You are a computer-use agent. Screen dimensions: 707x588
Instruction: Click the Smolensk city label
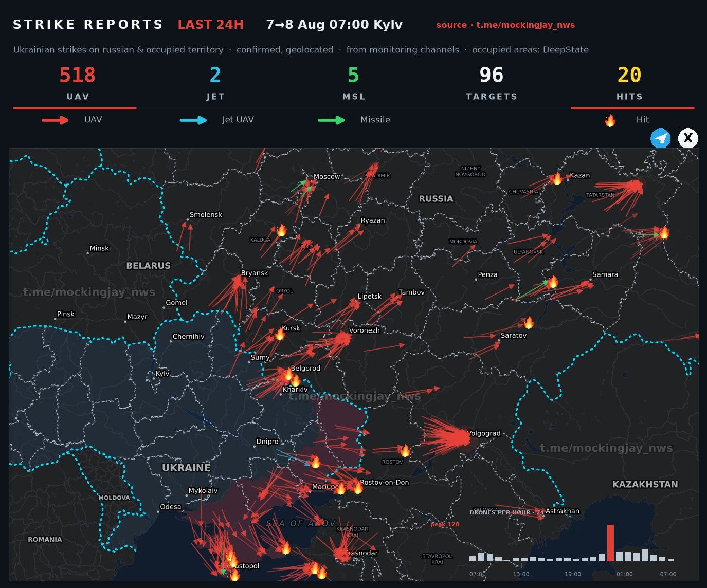pyautogui.click(x=206, y=215)
